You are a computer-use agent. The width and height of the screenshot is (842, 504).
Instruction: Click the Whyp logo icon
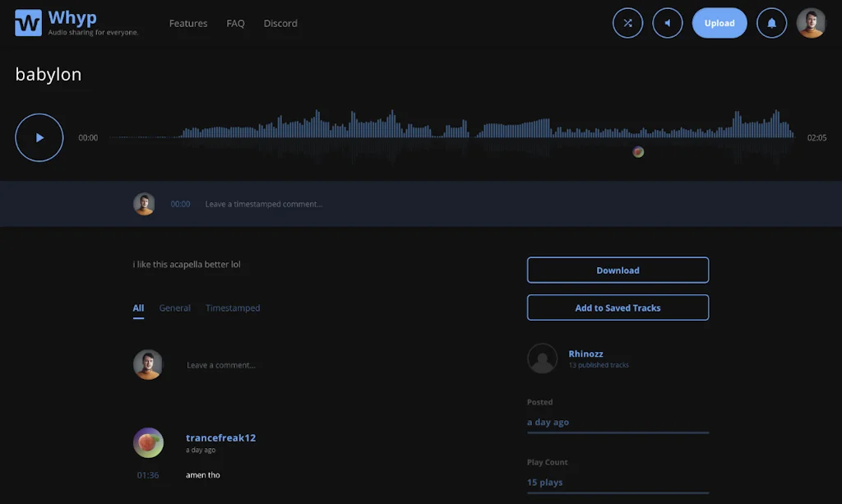click(x=28, y=23)
